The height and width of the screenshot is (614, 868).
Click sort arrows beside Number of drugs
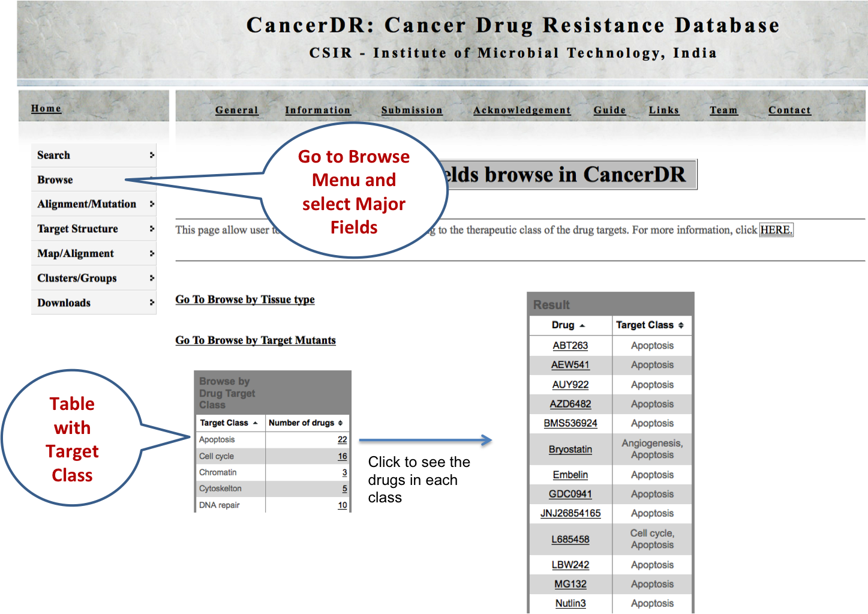click(x=340, y=423)
